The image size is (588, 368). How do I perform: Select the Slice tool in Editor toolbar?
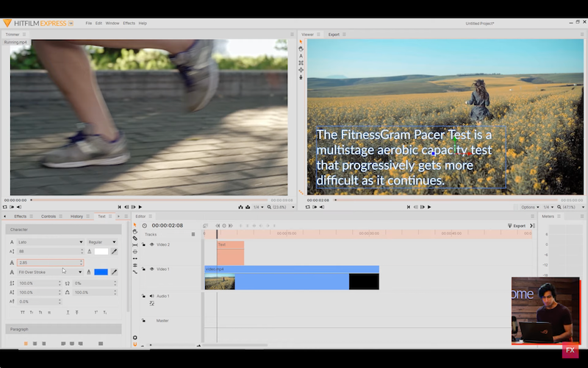click(135, 238)
